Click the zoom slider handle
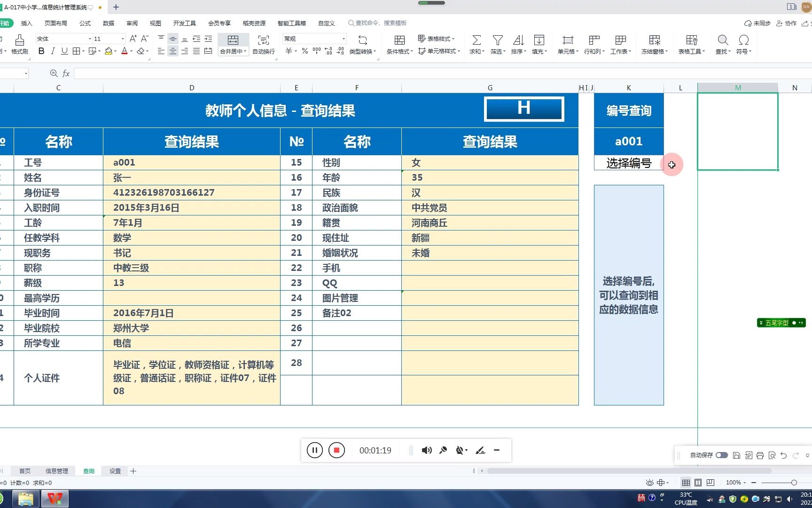This screenshot has width=812, height=508. [x=794, y=483]
